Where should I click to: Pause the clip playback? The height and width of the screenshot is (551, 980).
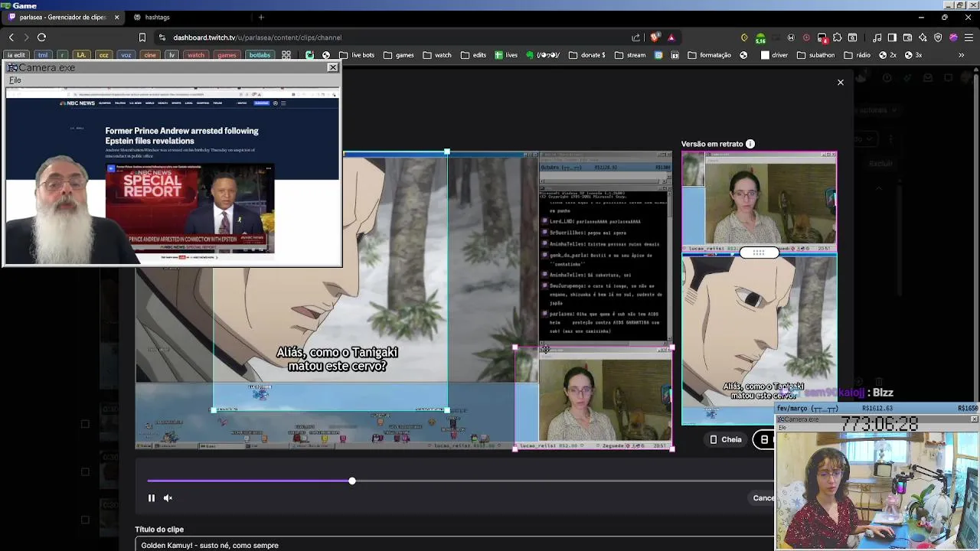[x=152, y=498]
